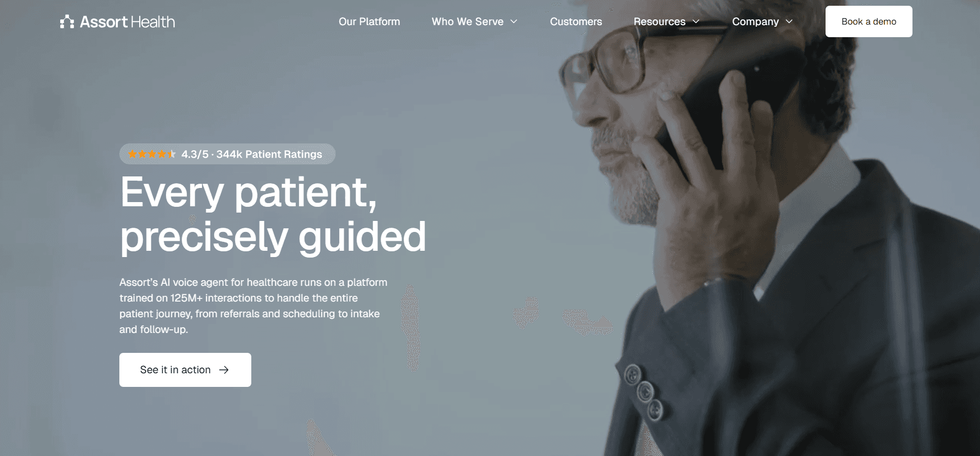Viewport: 980px width, 456px height.
Task: Expand the Resources dropdown chevron
Action: (x=696, y=21)
